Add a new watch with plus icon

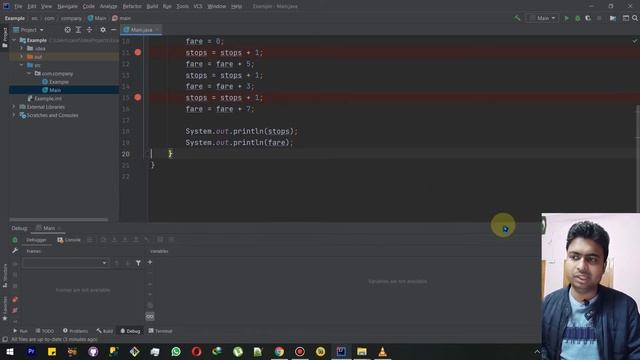(x=150, y=262)
